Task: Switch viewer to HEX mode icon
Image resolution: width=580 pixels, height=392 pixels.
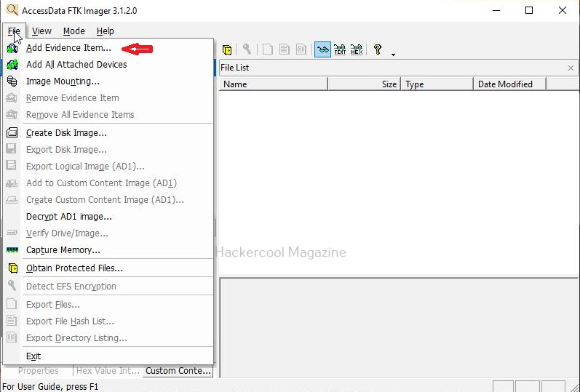Action: [357, 49]
